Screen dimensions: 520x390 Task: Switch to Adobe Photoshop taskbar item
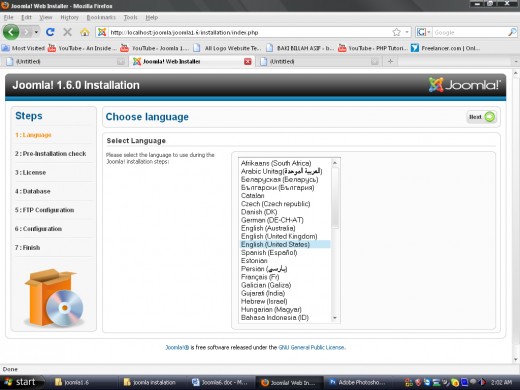coord(358,382)
